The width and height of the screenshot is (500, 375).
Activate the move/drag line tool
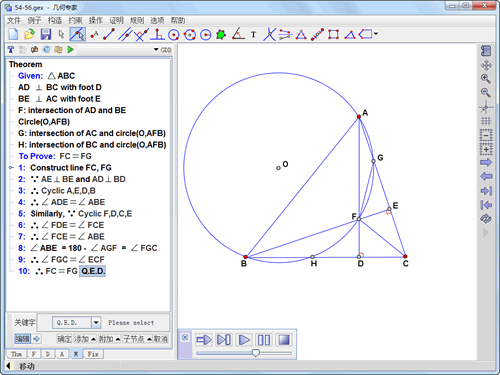(x=77, y=34)
